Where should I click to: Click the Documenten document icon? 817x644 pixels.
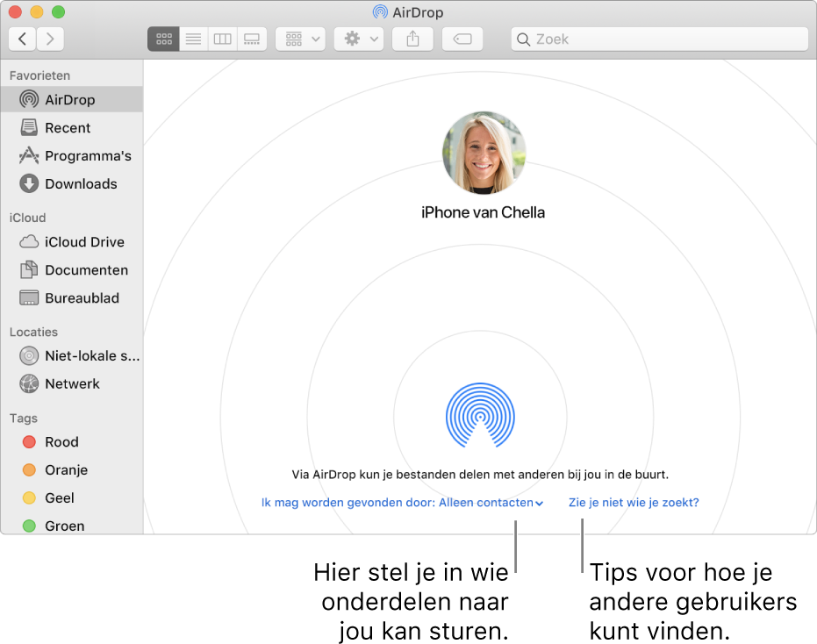29,269
